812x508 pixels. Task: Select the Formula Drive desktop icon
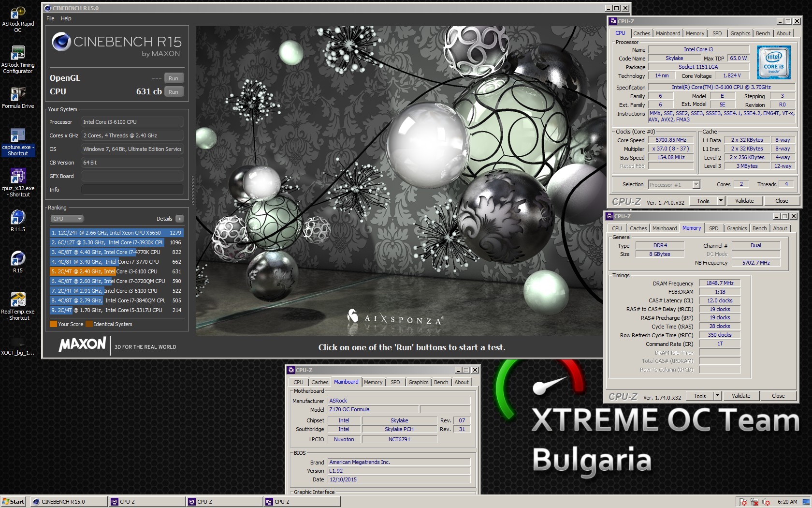pyautogui.click(x=18, y=98)
